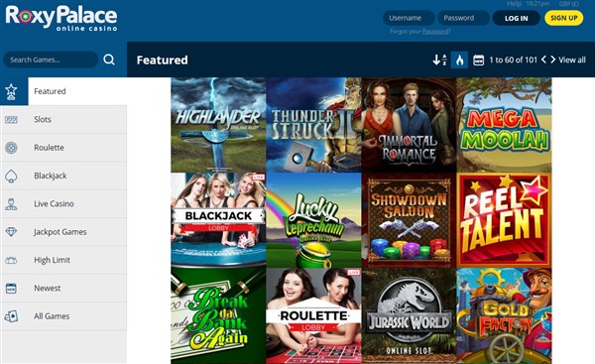Click the High Limit icon
This screenshot has height=364, width=595.
(11, 260)
